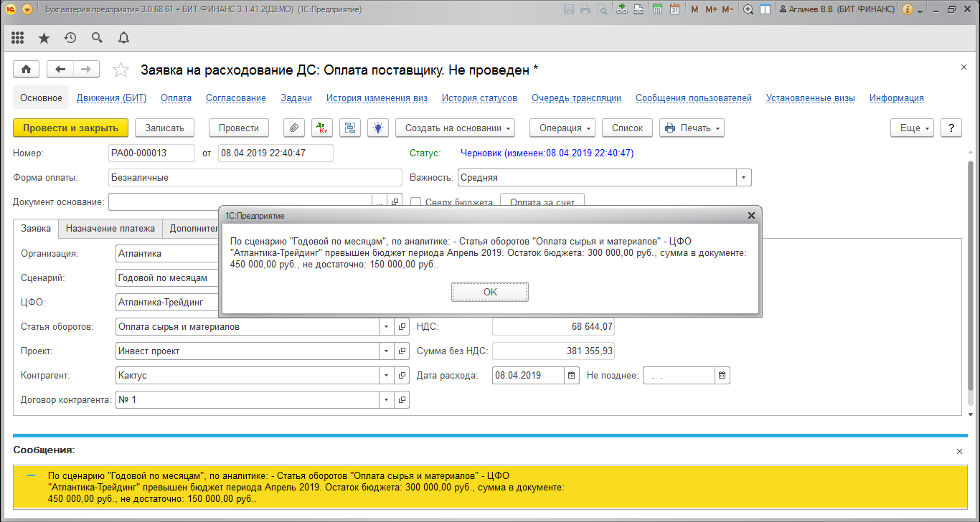Open the sections menu grid icon
This screenshot has width=980, height=522.
(18, 38)
